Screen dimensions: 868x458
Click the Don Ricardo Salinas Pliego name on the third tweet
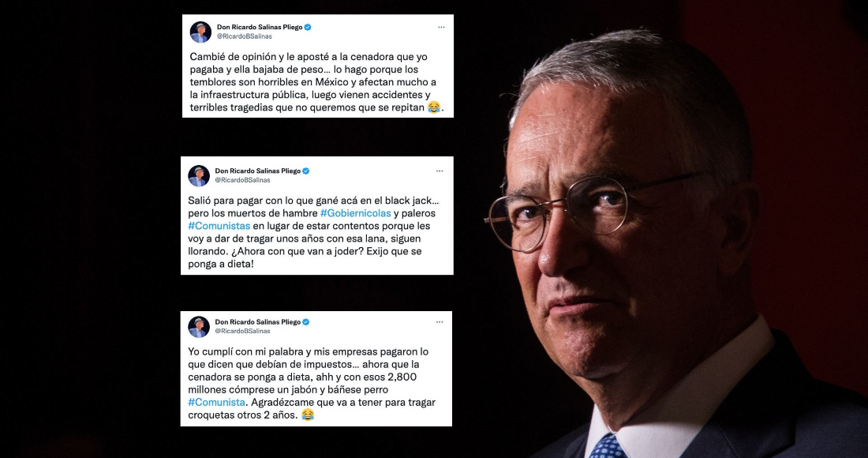tap(258, 321)
